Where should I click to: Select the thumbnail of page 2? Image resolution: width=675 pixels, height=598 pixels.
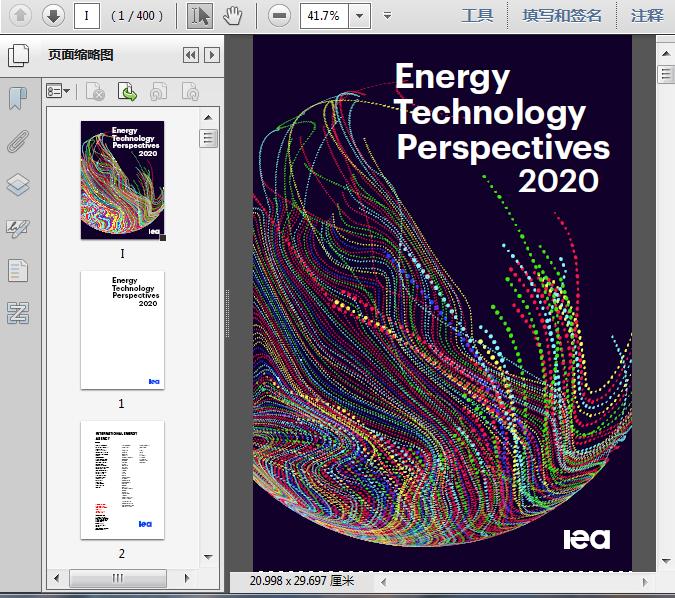123,480
